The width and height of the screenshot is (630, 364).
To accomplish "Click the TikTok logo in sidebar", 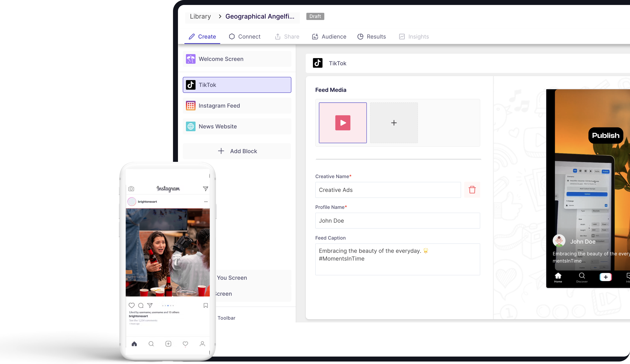I will pos(191,85).
